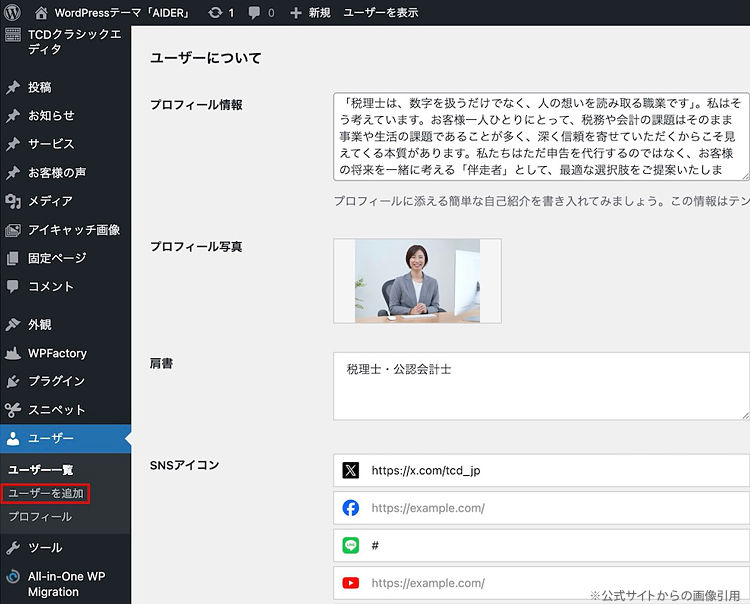Open the comments bubble icon in admin bar
The height and width of the screenshot is (604, 750).
(x=254, y=13)
